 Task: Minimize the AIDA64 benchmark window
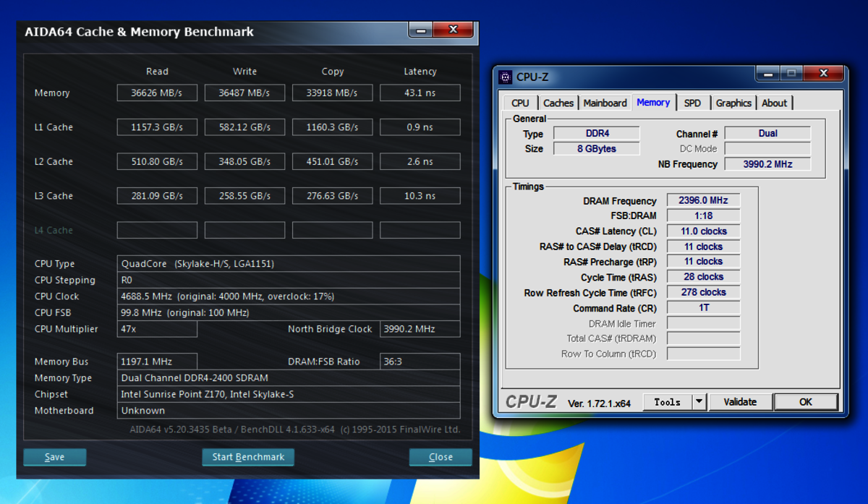pos(420,30)
